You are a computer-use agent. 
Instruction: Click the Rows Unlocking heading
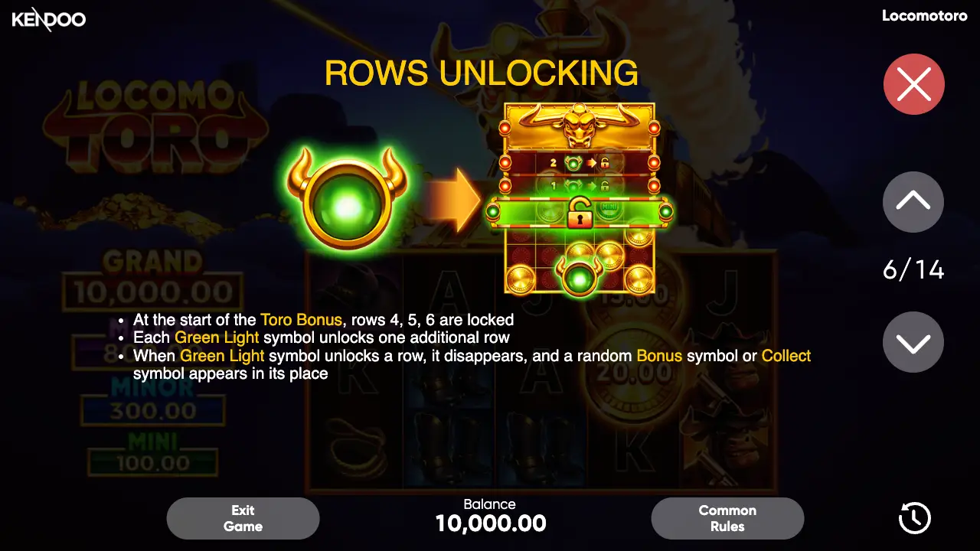pyautogui.click(x=482, y=73)
